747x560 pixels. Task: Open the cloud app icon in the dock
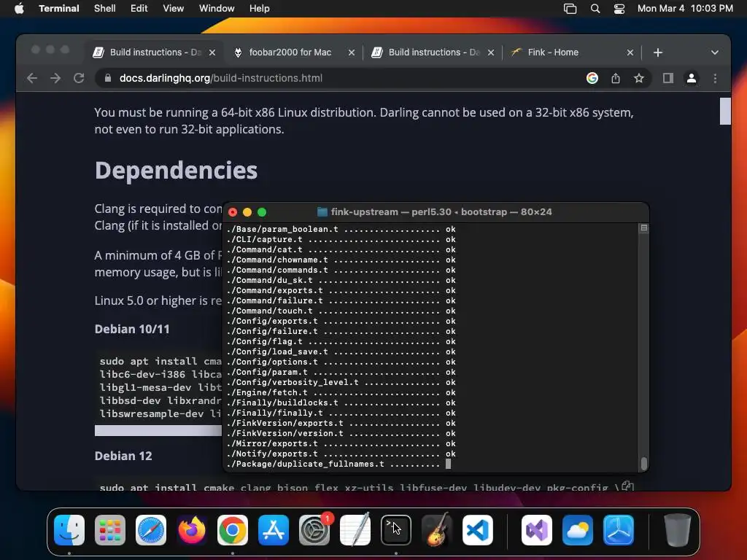[x=578, y=529]
